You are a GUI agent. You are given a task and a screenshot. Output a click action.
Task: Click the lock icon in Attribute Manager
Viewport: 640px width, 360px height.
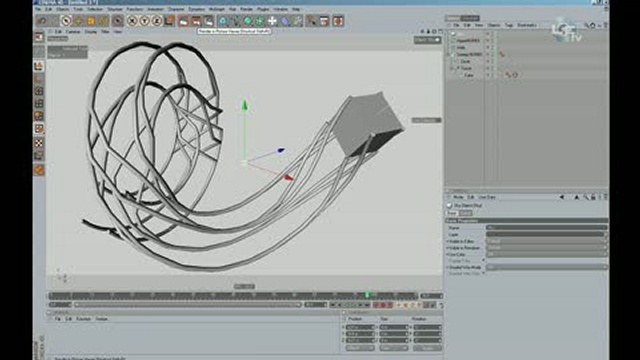tap(593, 197)
